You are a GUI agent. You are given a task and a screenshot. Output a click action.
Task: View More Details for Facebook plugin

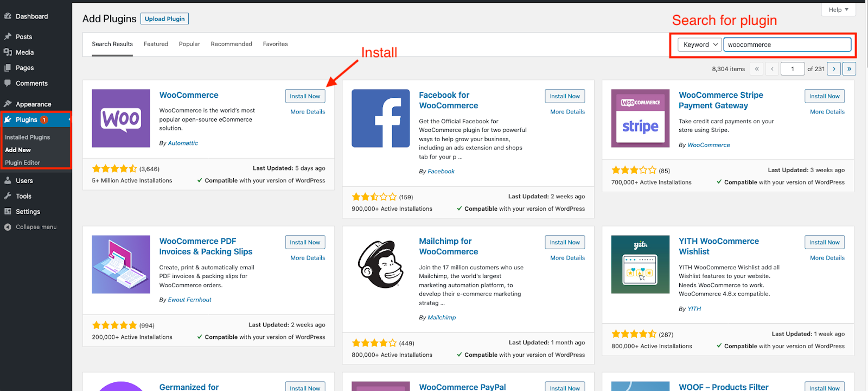[567, 112]
